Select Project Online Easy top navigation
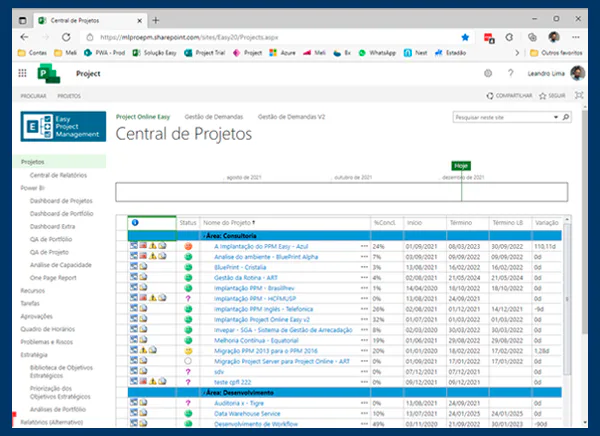The image size is (600, 436). tap(143, 117)
